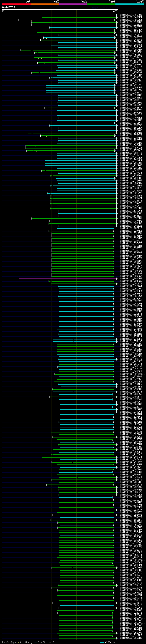Viewport: 146px width, 644px height.
Task: Click the cyan ~100% identity scale segment
Action: (x=130, y=4)
